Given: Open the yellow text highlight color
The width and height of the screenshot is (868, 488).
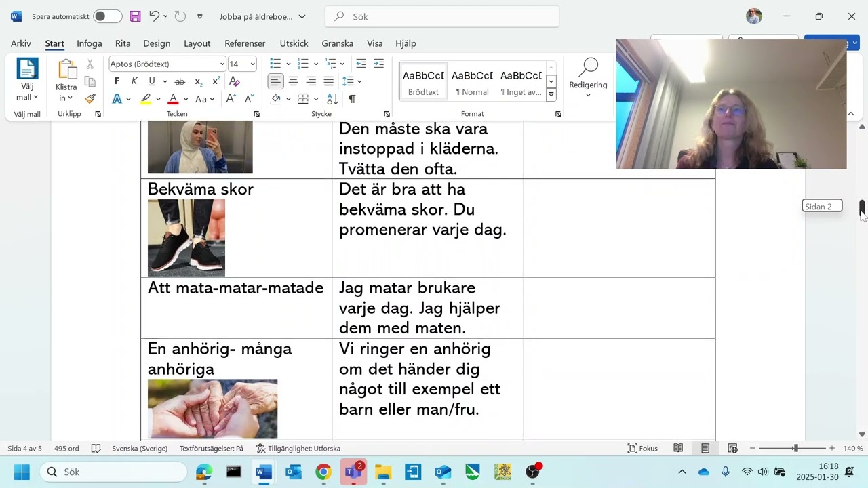Looking at the screenshot, I should tap(145, 99).
